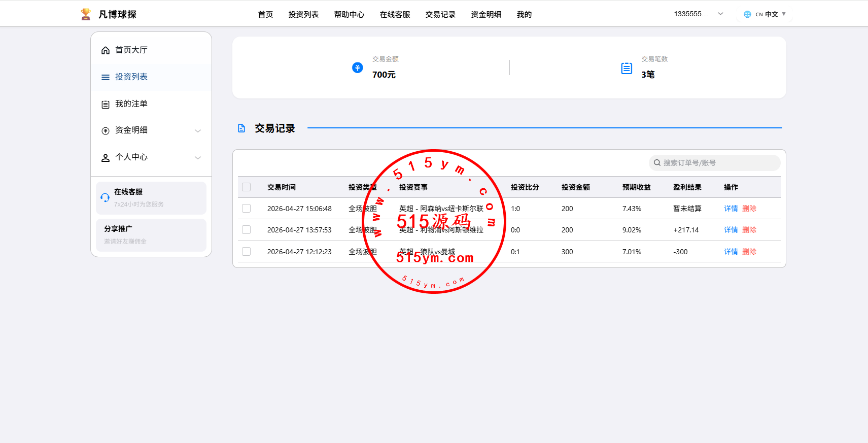Open 详情 for the +217.14 transaction

[731, 230]
